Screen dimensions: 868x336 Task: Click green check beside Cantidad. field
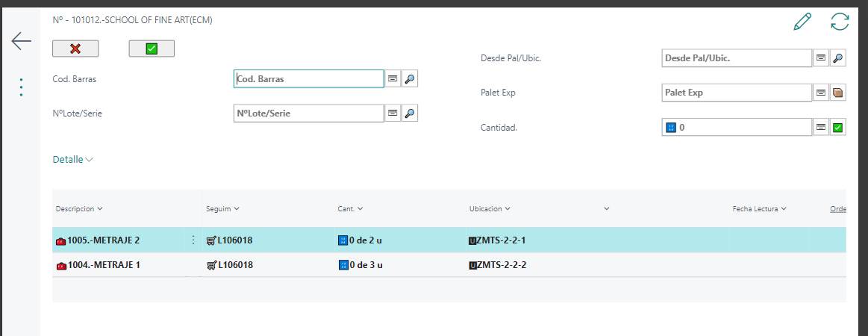point(838,128)
